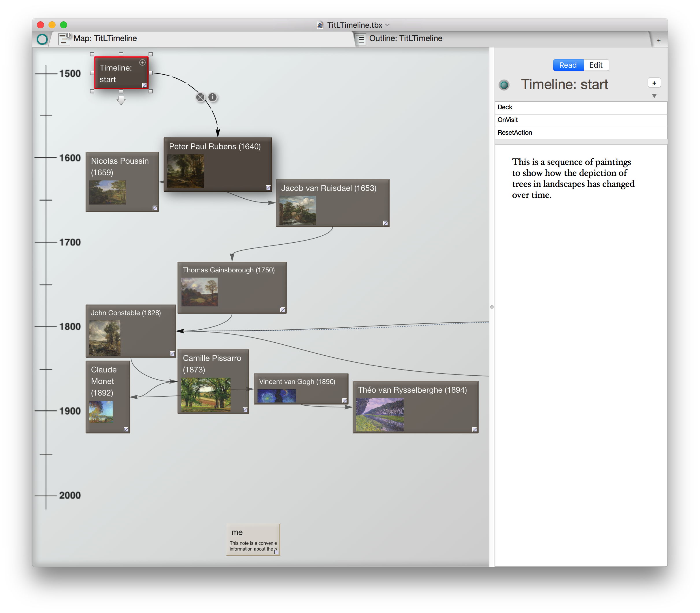Add new tab with plus button

point(658,40)
